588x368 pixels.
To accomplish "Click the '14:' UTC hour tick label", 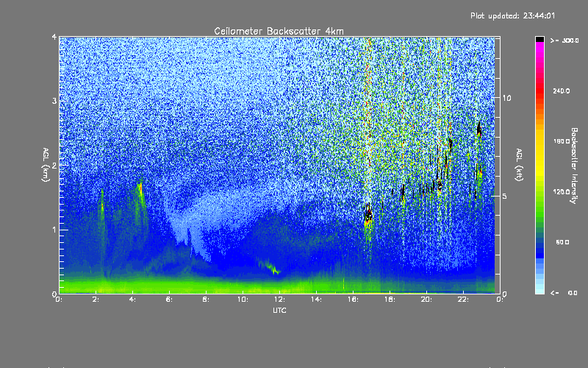I will pyautogui.click(x=316, y=300).
